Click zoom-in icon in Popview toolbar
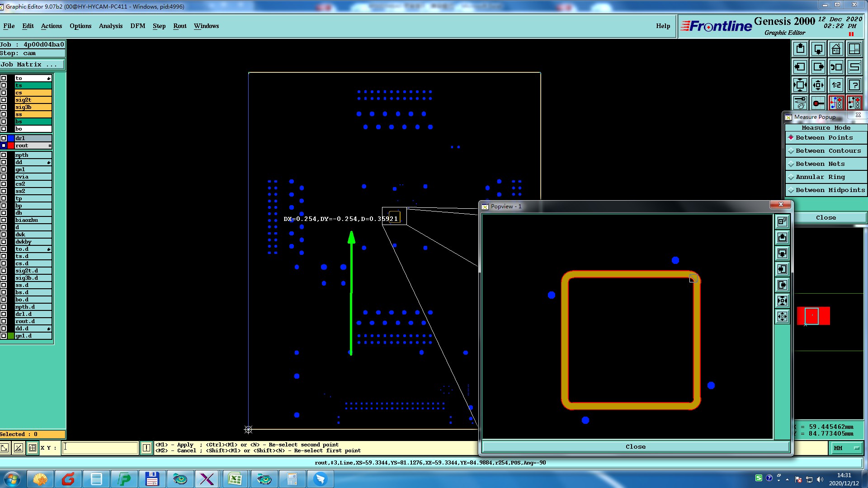 (x=782, y=300)
